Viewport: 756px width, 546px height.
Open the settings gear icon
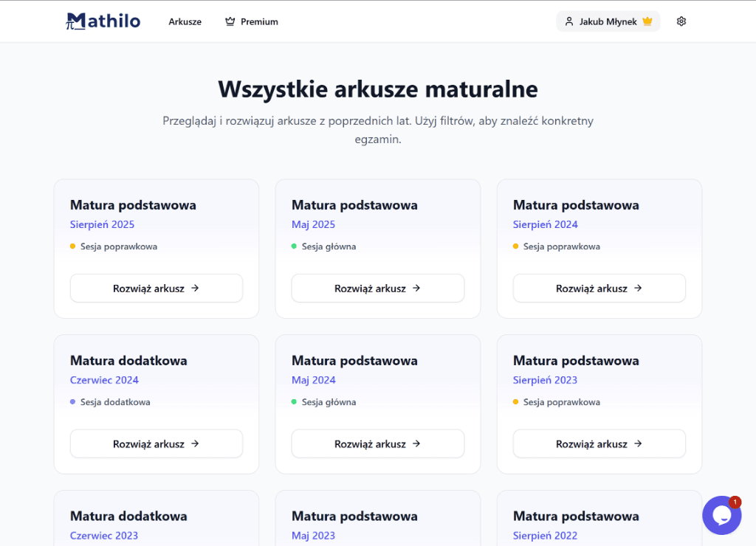coord(681,21)
